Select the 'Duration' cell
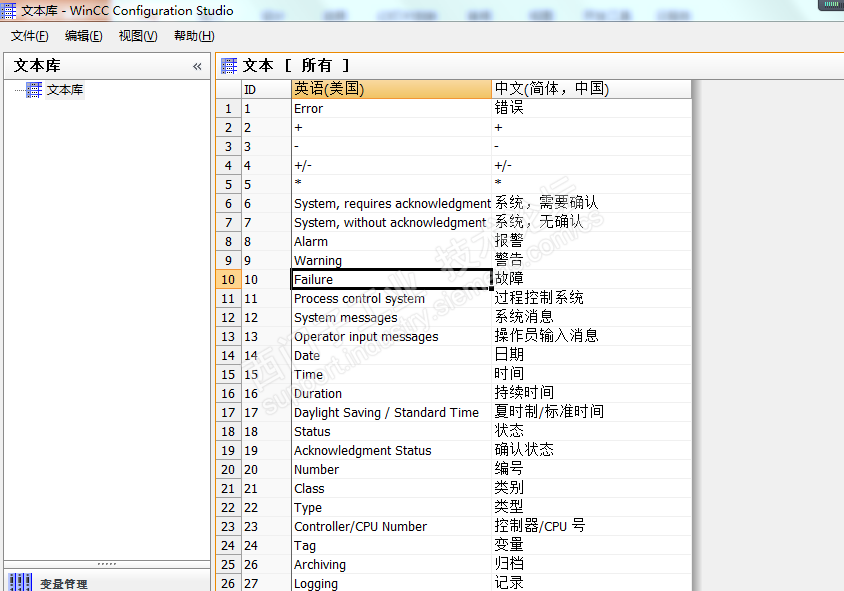844x591 pixels. coord(391,394)
